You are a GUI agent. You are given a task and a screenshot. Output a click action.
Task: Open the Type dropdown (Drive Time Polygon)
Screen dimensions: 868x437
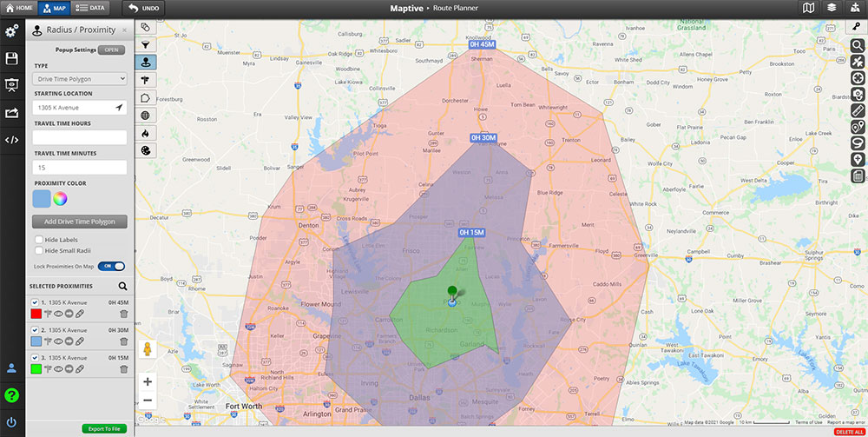point(80,79)
